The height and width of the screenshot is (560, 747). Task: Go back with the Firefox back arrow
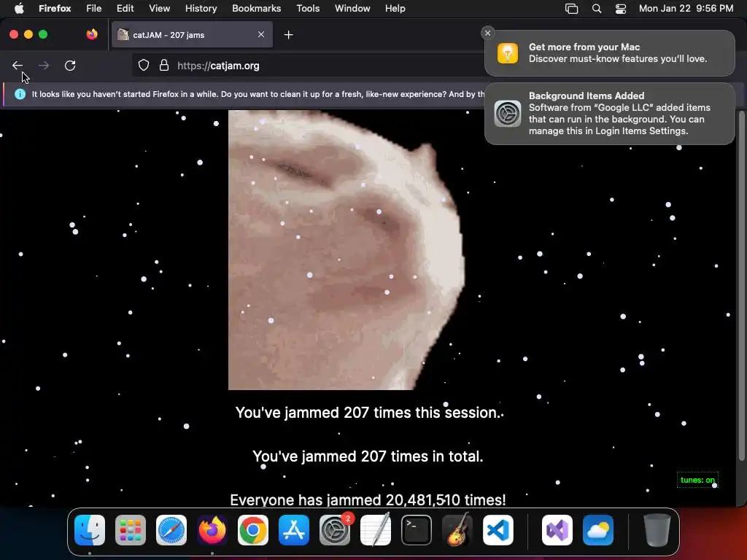18,65
